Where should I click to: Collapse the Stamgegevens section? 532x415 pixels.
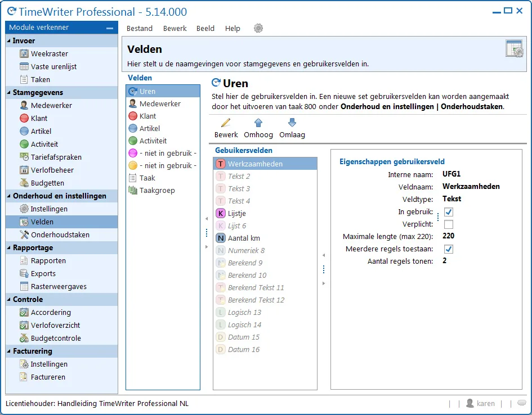(9, 92)
